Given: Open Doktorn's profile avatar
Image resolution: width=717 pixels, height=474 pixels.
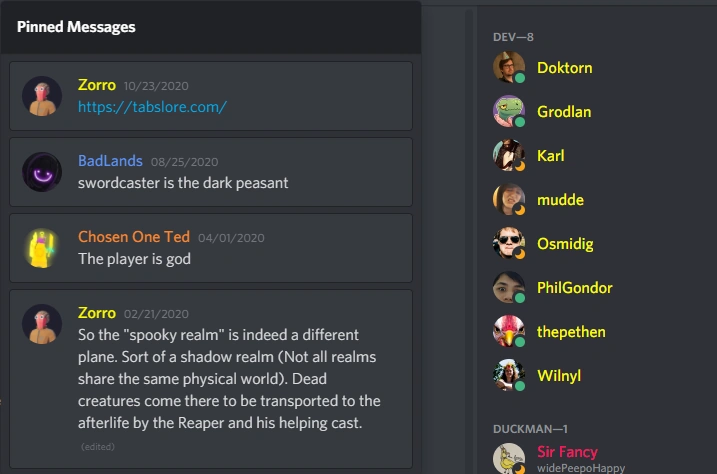Looking at the screenshot, I should click(x=508, y=68).
